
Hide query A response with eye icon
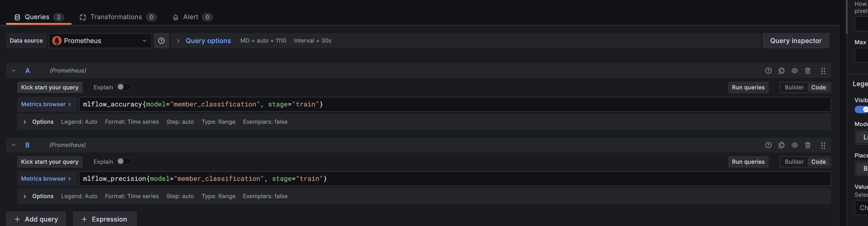click(x=794, y=71)
